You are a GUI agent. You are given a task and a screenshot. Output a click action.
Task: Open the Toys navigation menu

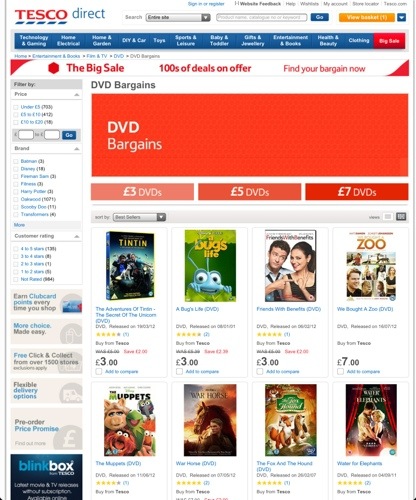(159, 40)
